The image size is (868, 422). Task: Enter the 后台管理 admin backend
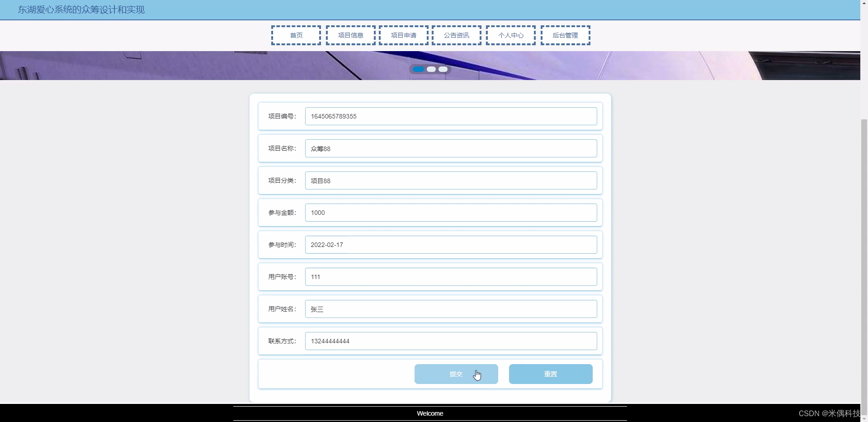coord(565,35)
